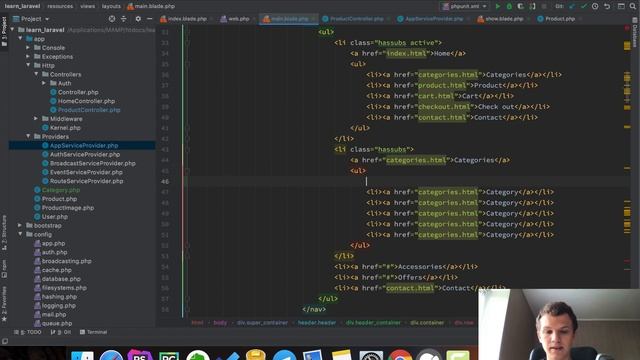Image resolution: width=640 pixels, height=360 pixels.
Task: Click code fold marker at line 43
Action: pos(187,149)
